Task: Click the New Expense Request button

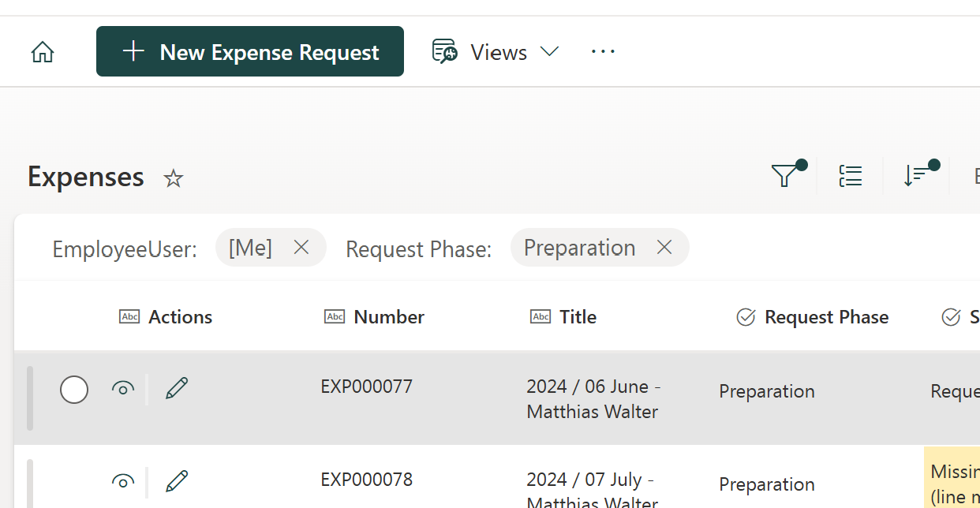Action: pyautogui.click(x=250, y=52)
